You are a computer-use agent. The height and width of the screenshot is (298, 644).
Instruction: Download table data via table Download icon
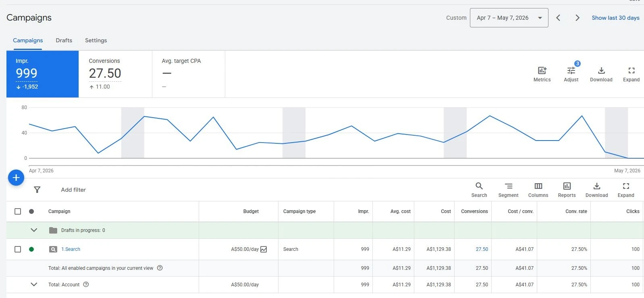point(597,186)
